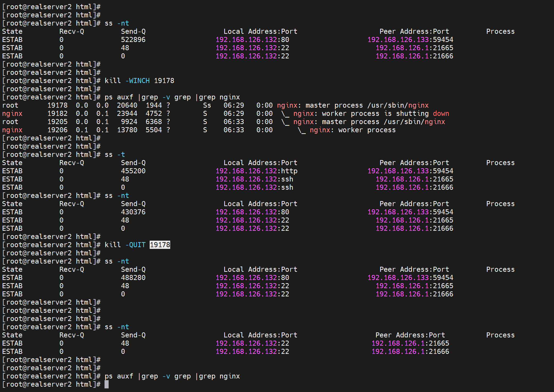Click first 'Local Address:Port' column header
Screen dimensions: 554x392
click(x=260, y=31)
